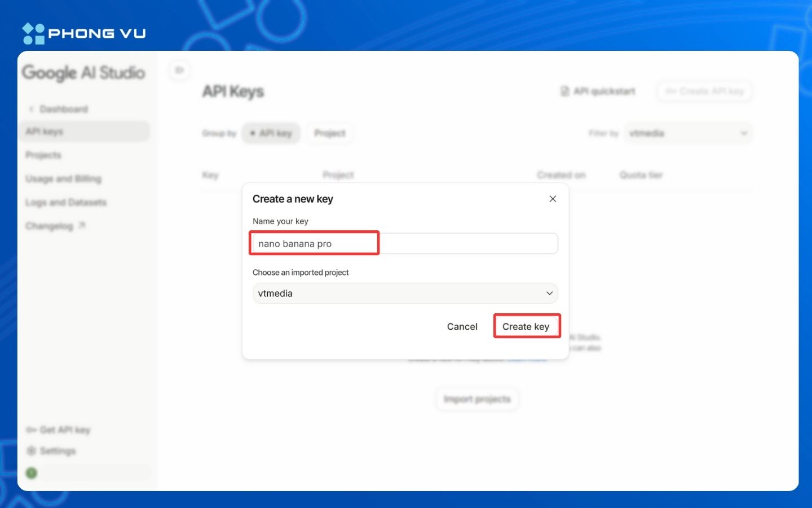
Task: Click the Import projects button
Action: [x=477, y=399]
